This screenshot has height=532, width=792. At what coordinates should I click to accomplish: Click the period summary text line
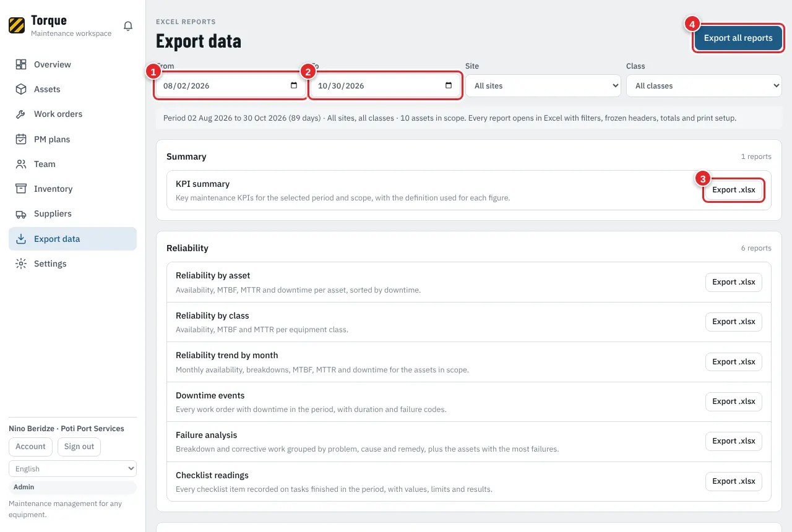tap(450, 118)
